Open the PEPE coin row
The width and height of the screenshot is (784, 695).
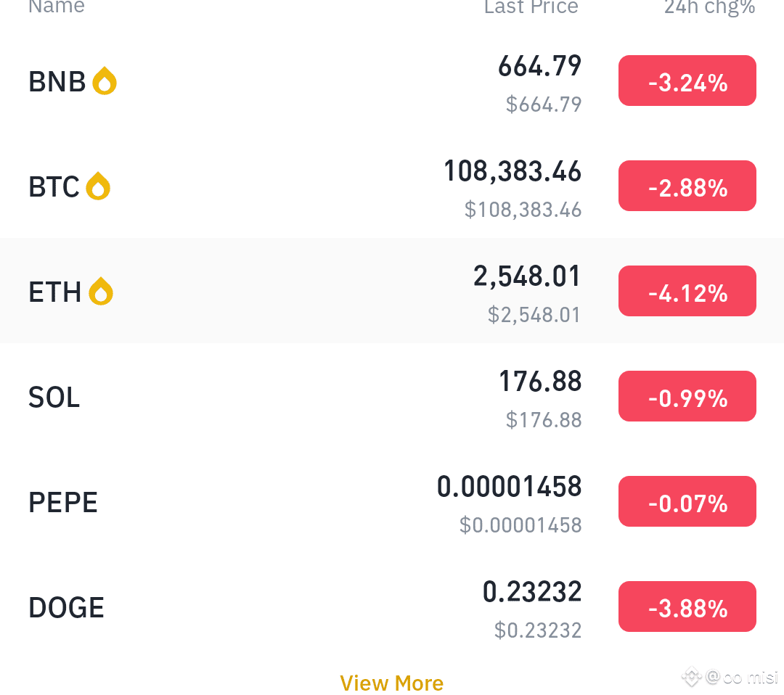coord(392,501)
